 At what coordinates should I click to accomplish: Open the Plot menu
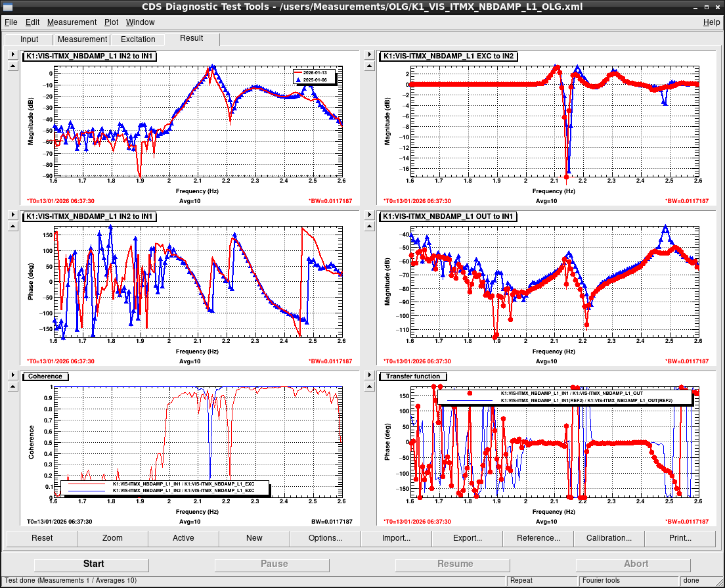click(111, 22)
